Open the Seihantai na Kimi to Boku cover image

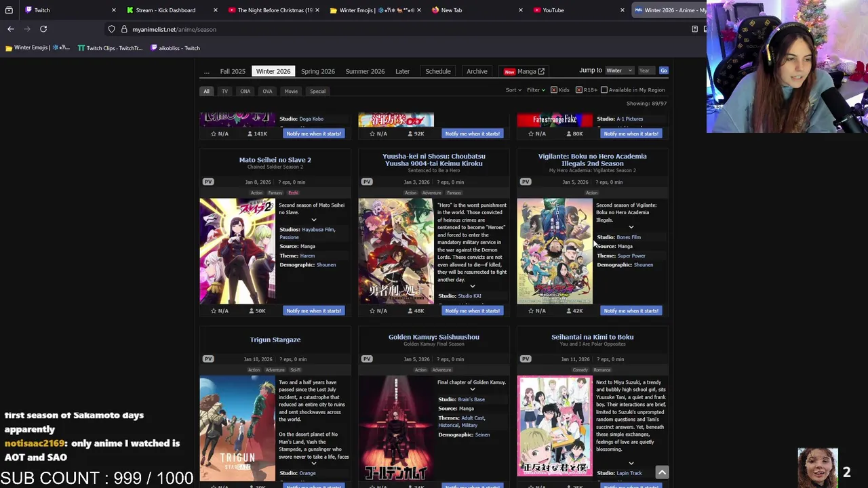[555, 426]
